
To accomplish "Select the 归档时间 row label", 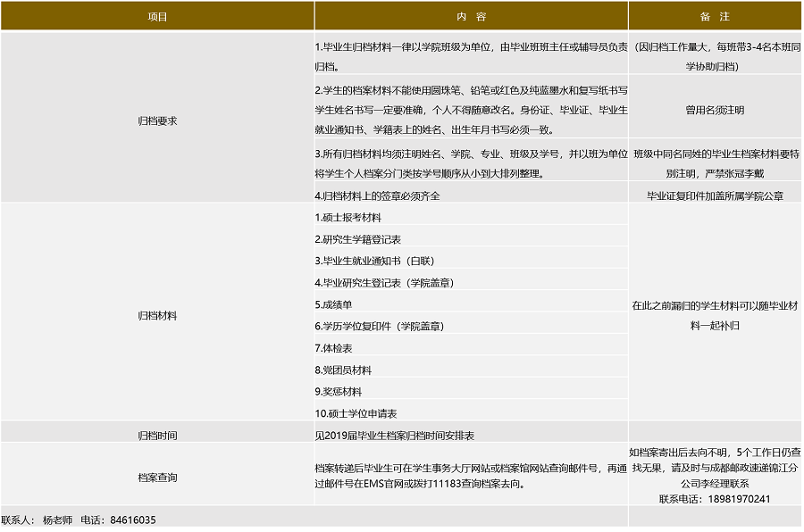I will coord(157,436).
